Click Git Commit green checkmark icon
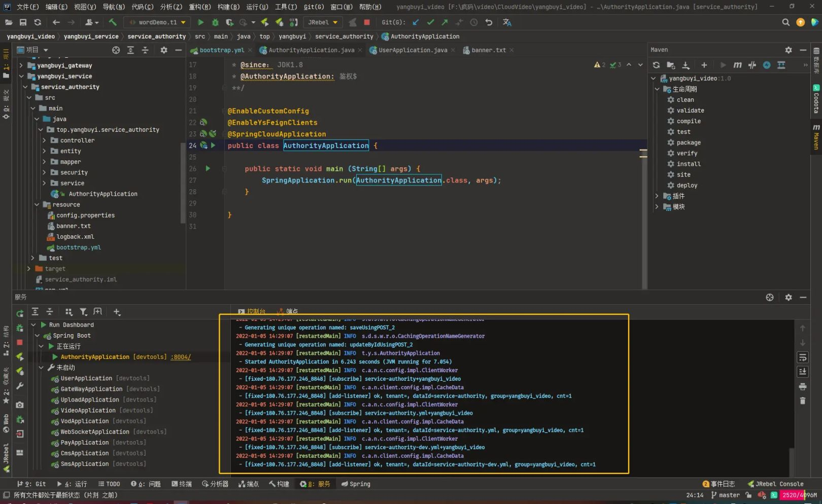Screen dimensions: 822x504 [x=430, y=22]
